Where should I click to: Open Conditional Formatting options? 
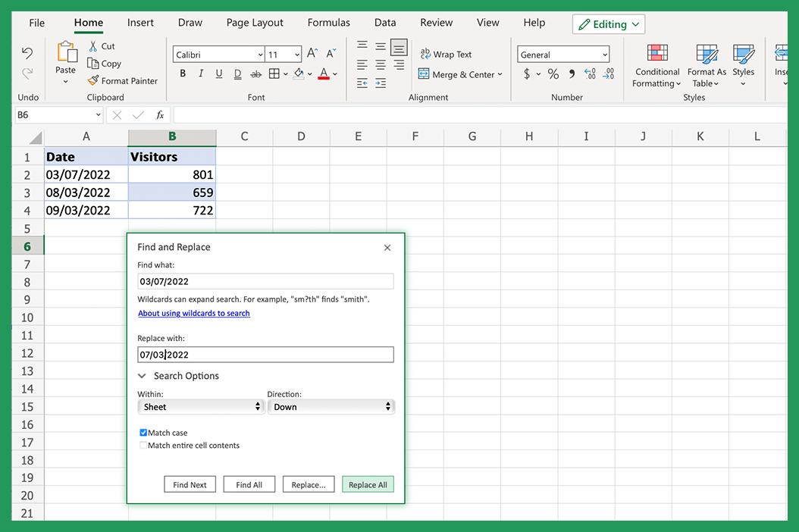(x=656, y=64)
